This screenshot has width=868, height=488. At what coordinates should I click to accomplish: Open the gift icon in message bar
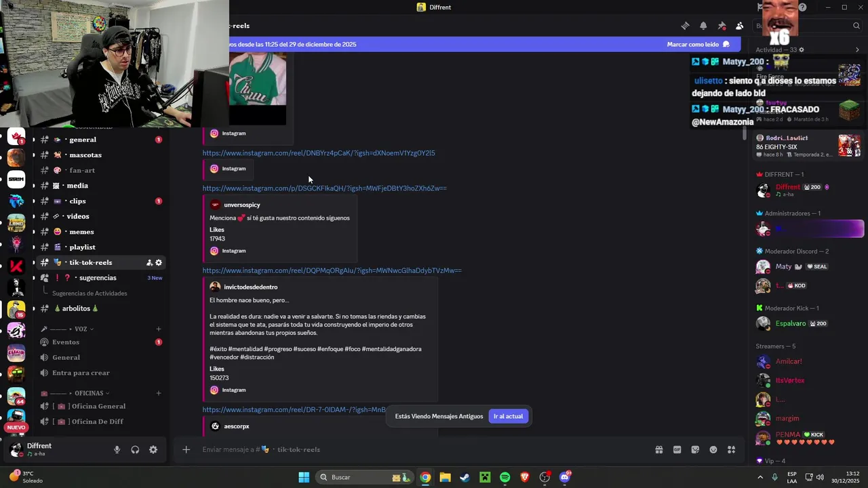pyautogui.click(x=658, y=449)
